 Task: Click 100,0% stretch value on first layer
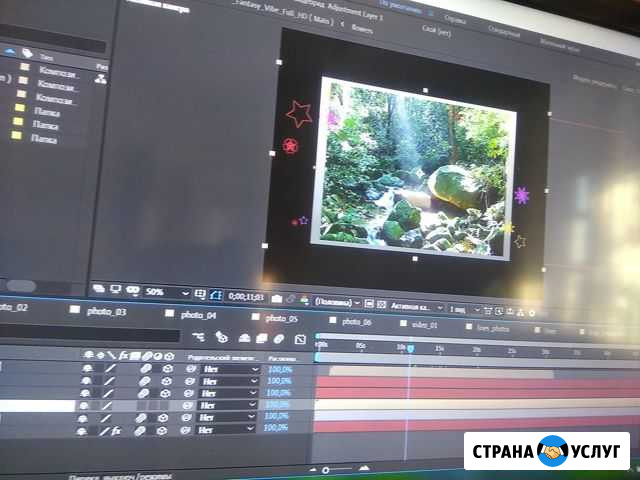coord(280,370)
